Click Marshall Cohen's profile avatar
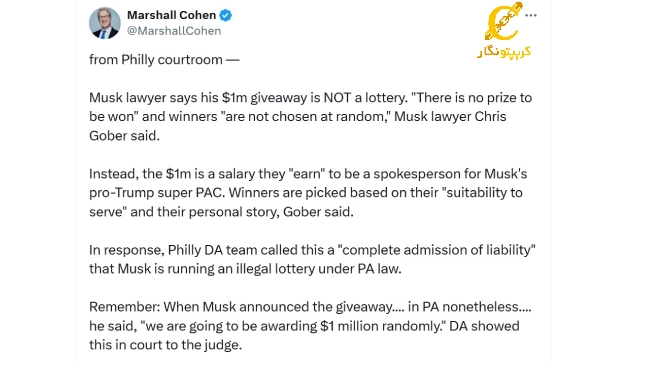The width and height of the screenshot is (650, 365). click(x=104, y=23)
